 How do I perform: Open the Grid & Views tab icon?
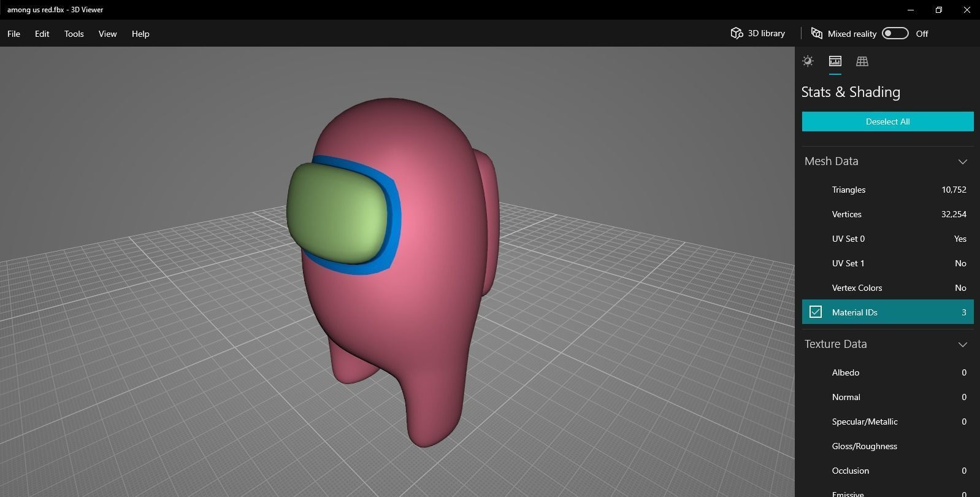point(862,61)
